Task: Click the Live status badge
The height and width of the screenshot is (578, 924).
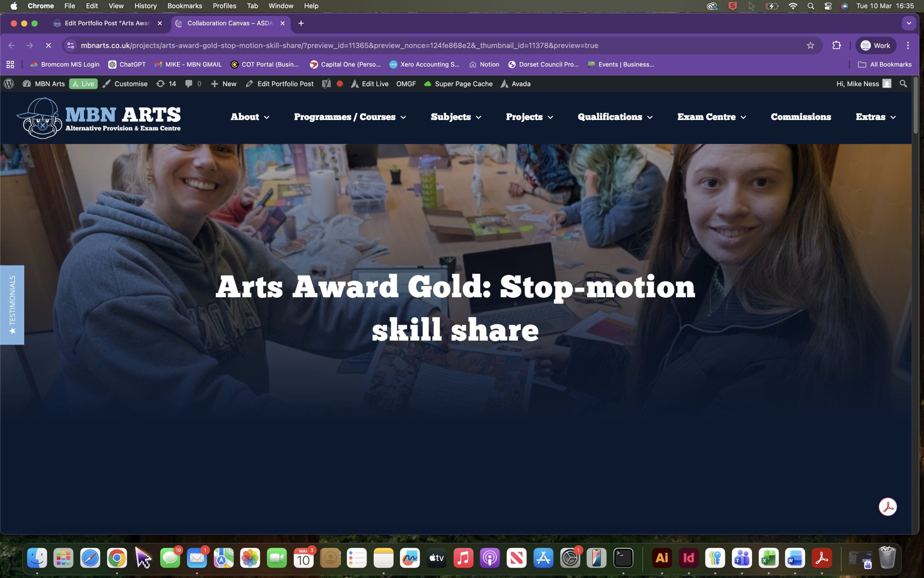Action: (x=83, y=84)
